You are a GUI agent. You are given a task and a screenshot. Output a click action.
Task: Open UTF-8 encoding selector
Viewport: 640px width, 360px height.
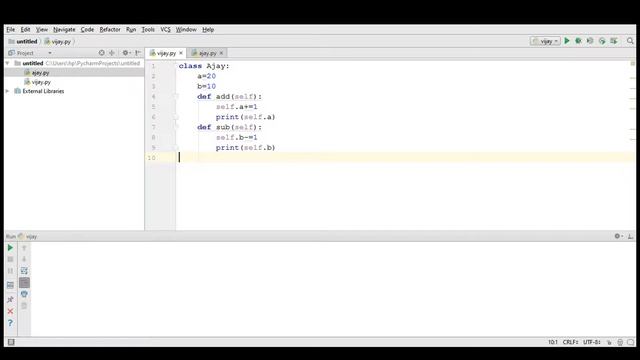tap(592, 342)
